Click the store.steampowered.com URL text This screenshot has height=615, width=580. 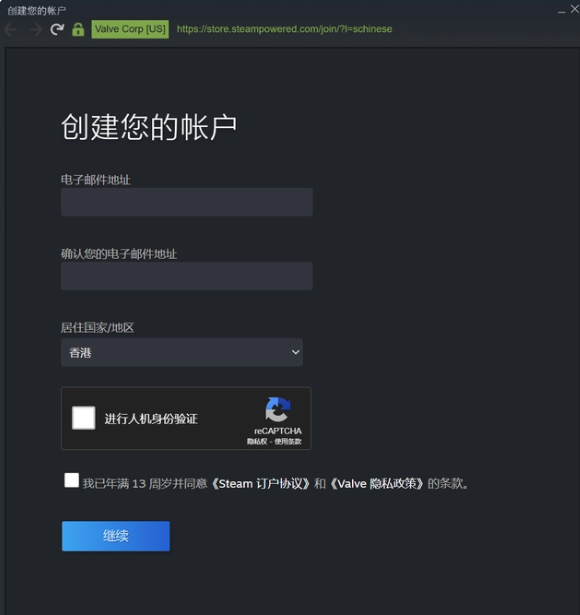pyautogui.click(x=284, y=29)
